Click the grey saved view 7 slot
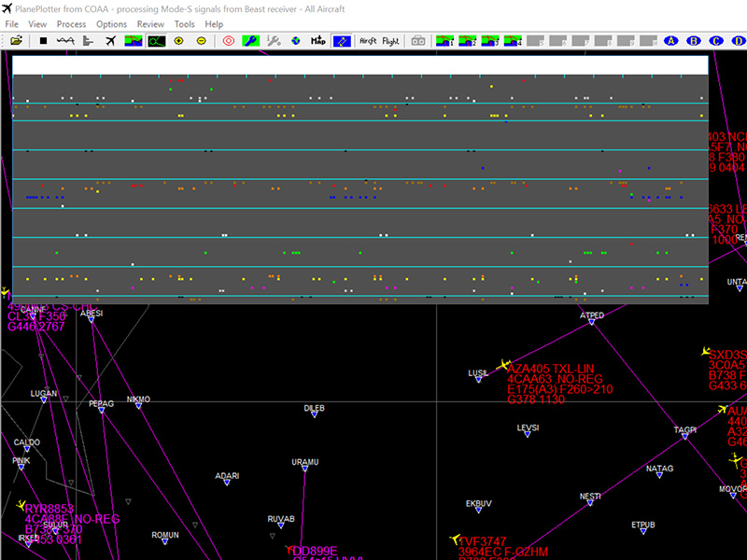Viewport: 747px width, 560px height. 581,41
